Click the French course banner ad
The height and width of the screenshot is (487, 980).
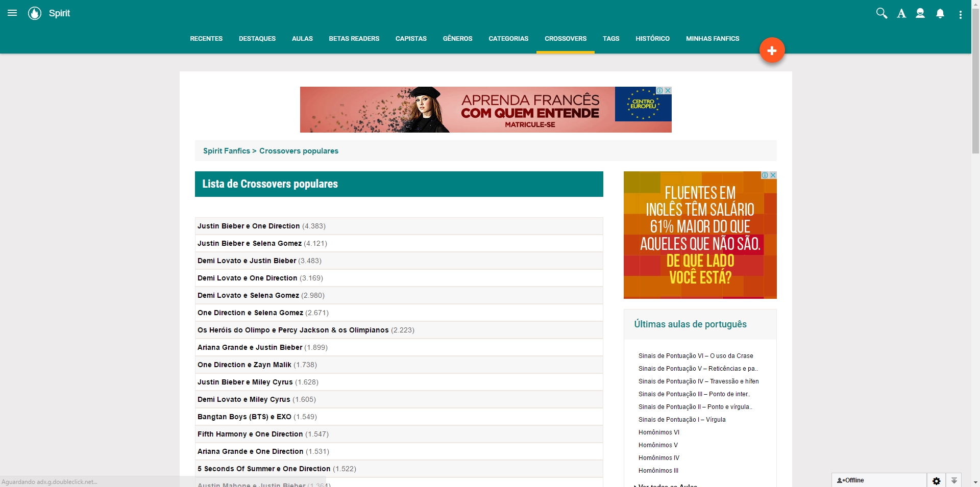coord(485,110)
